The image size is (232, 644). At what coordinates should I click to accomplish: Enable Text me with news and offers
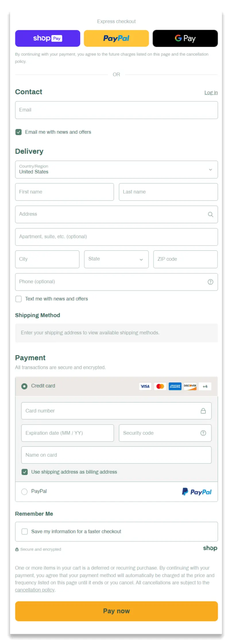point(19,299)
